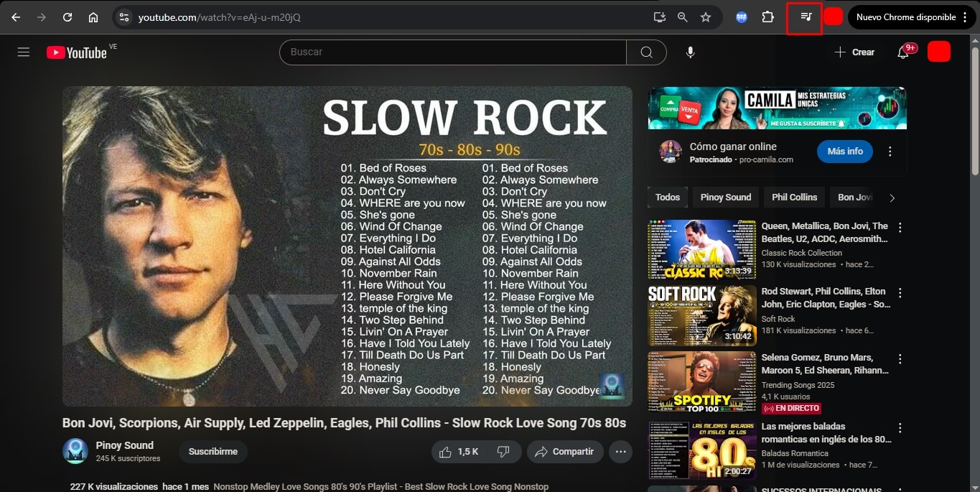This screenshot has height=492, width=980.
Task: Open the browser home page
Action: 93,17
